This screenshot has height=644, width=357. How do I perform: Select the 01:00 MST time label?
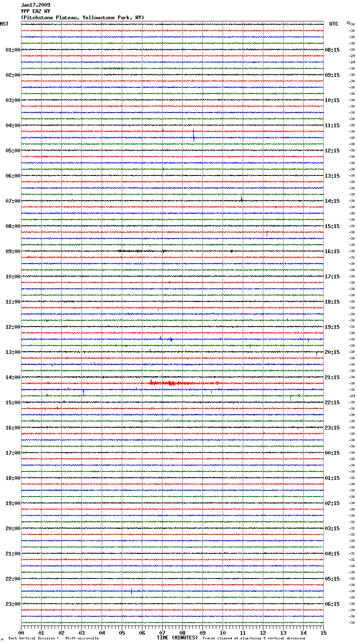(13, 50)
